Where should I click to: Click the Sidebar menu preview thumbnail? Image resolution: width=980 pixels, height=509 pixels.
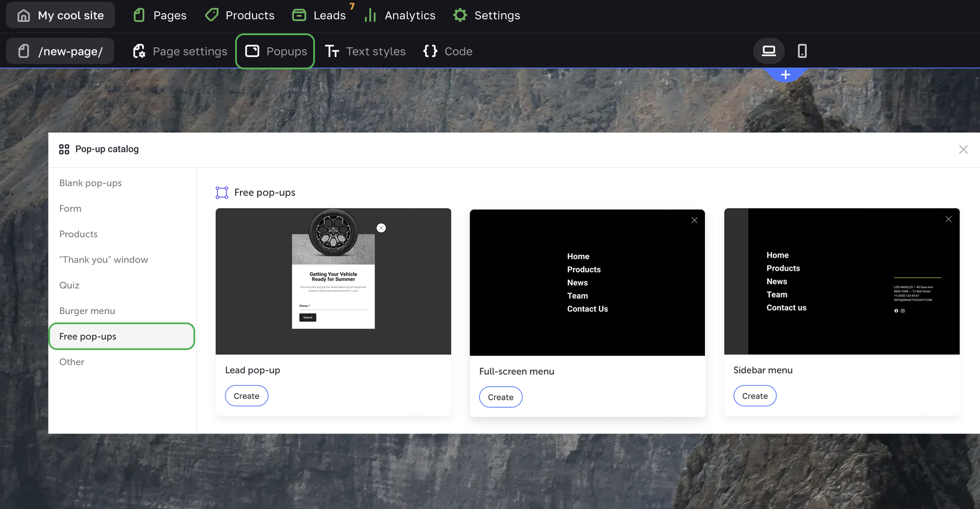tap(841, 281)
